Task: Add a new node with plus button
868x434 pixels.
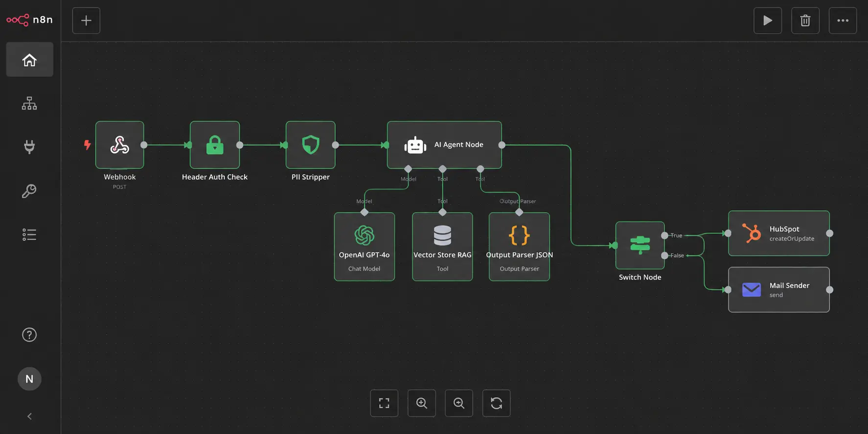Action: pos(86,21)
